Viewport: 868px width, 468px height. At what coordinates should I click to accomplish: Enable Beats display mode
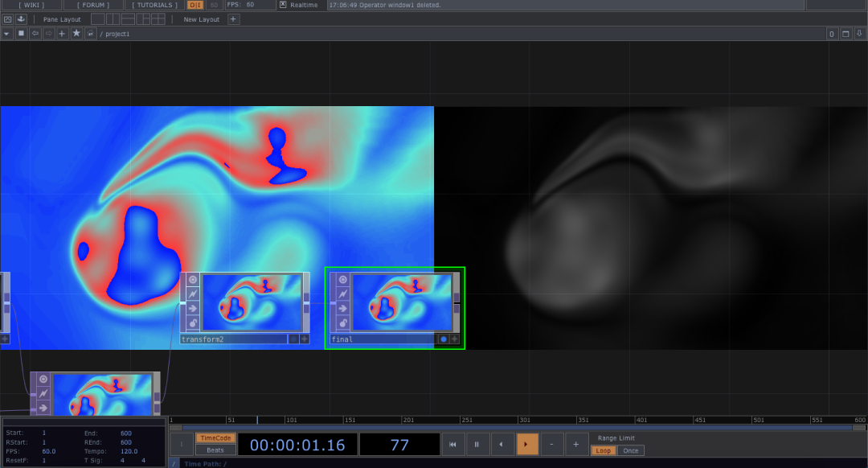coord(215,450)
